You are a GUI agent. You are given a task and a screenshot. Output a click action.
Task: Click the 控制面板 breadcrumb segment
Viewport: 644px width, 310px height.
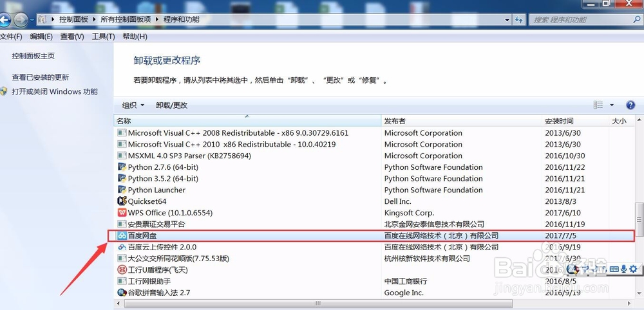(x=73, y=19)
